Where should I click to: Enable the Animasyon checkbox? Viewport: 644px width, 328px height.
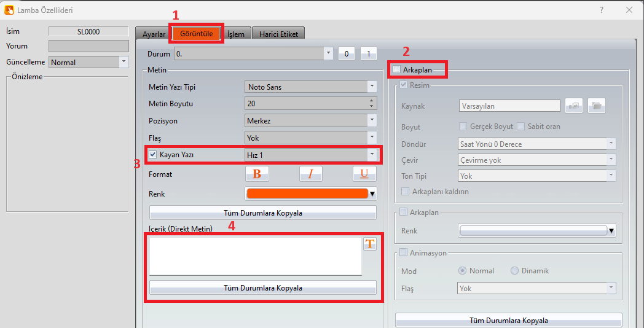pyautogui.click(x=404, y=252)
